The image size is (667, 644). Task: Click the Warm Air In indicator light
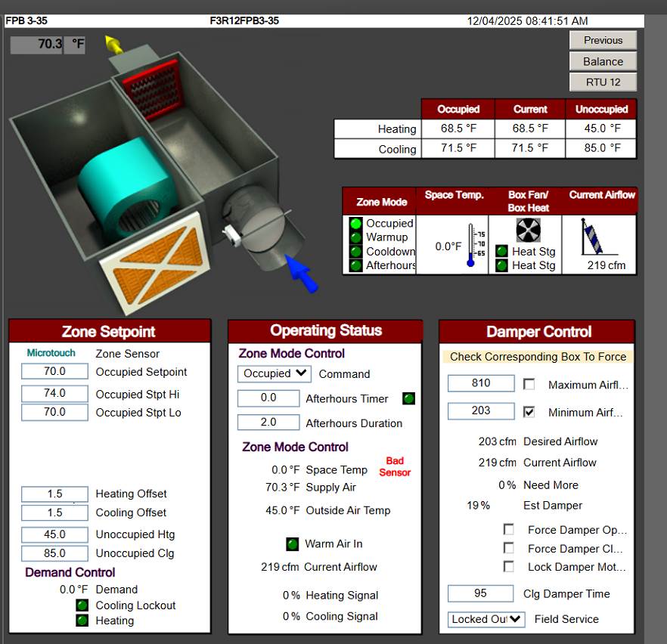point(292,543)
